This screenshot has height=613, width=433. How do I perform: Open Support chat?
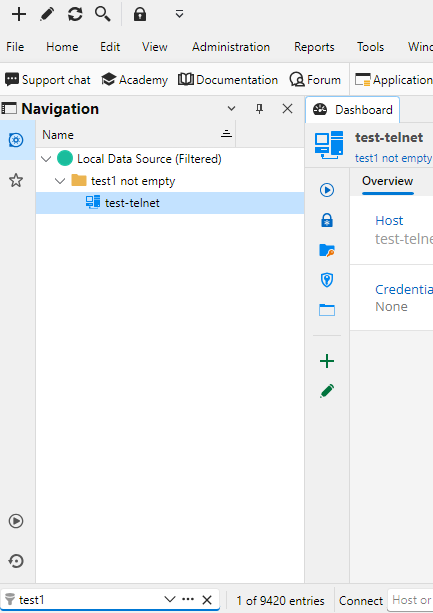click(x=48, y=80)
